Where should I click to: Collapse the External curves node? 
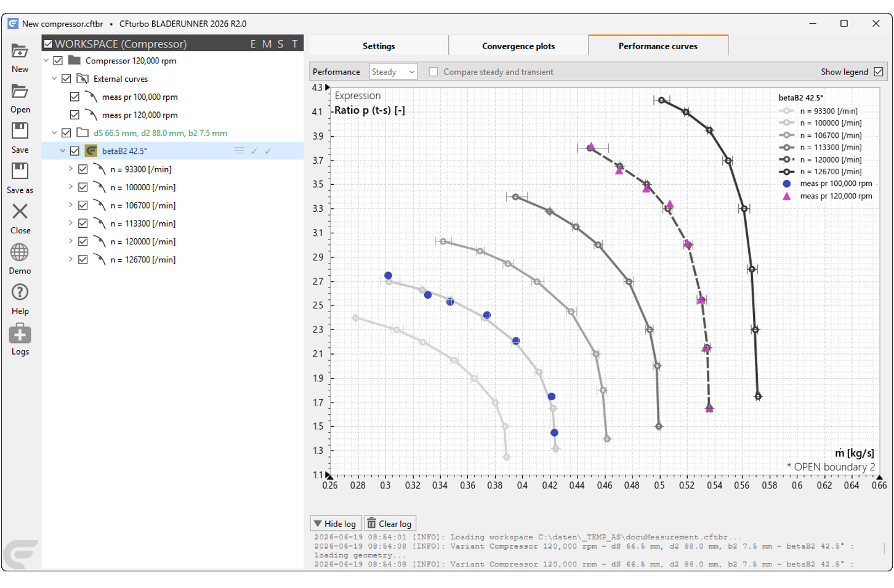(x=54, y=79)
